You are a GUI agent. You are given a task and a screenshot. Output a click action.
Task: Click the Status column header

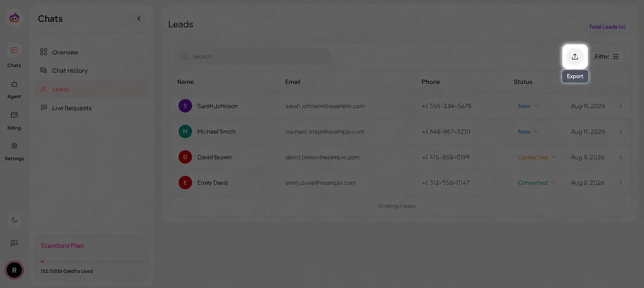coord(523,82)
